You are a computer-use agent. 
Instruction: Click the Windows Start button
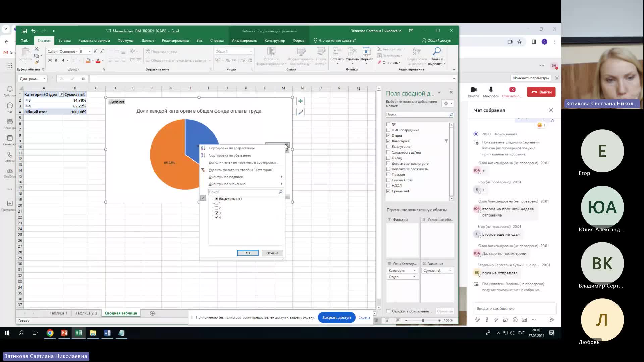click(7, 333)
